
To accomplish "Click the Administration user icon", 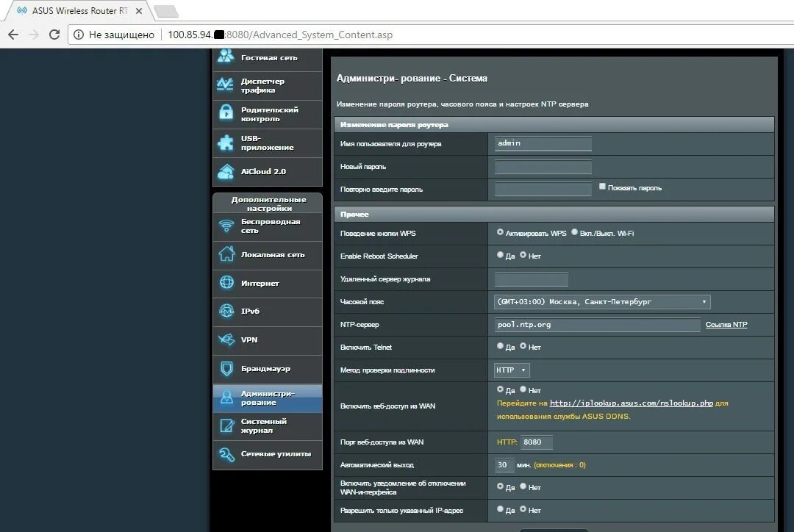I will click(x=226, y=398).
